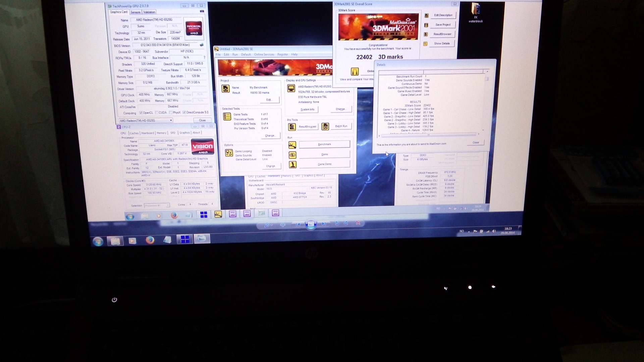
Task: Open the Run menu in 3DMark2001
Action: 235,54
